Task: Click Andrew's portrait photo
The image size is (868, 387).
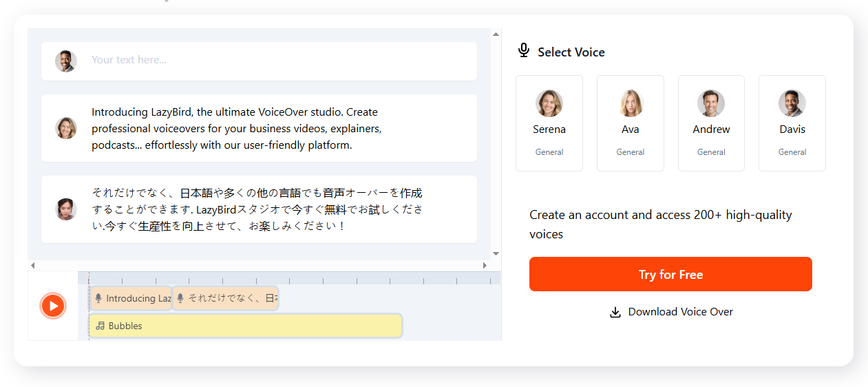Action: [711, 103]
